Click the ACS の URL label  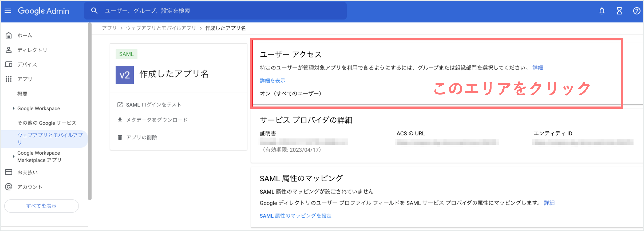coord(411,134)
